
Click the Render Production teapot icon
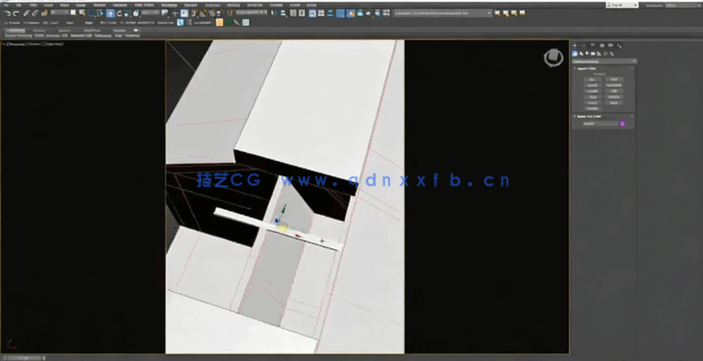(368, 13)
